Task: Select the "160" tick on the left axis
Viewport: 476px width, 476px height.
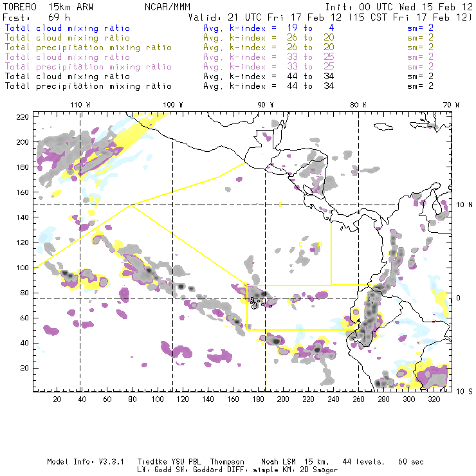Action: [x=23, y=192]
